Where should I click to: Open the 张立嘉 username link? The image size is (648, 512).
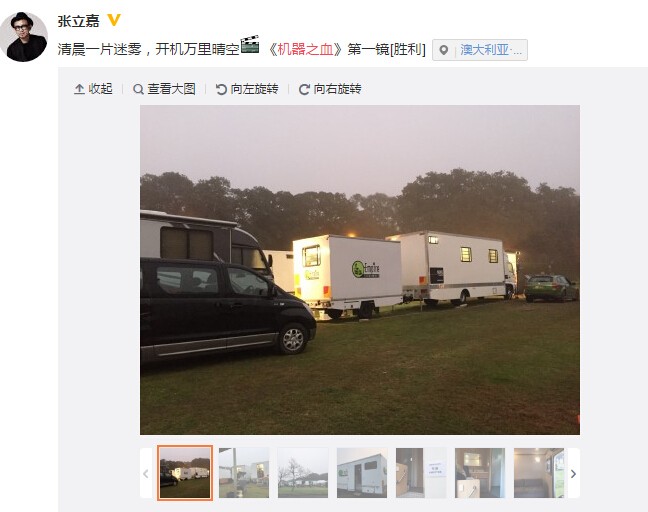pyautogui.click(x=79, y=21)
